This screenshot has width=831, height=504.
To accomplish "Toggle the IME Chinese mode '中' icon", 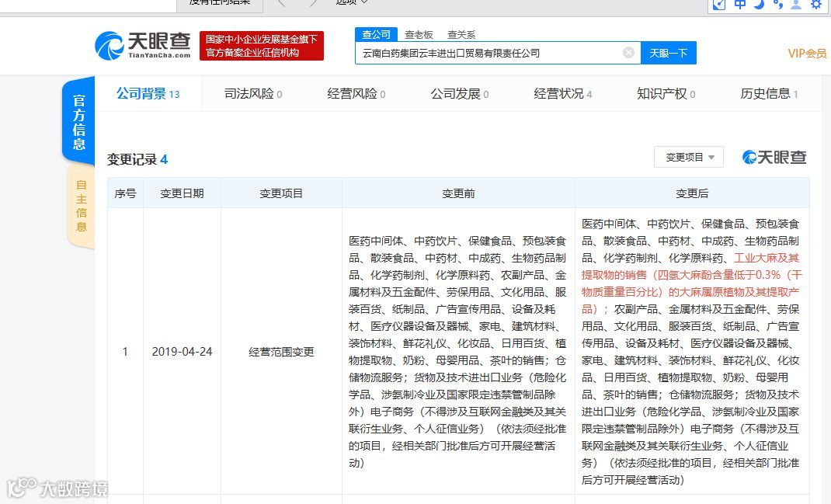I will click(740, 4).
